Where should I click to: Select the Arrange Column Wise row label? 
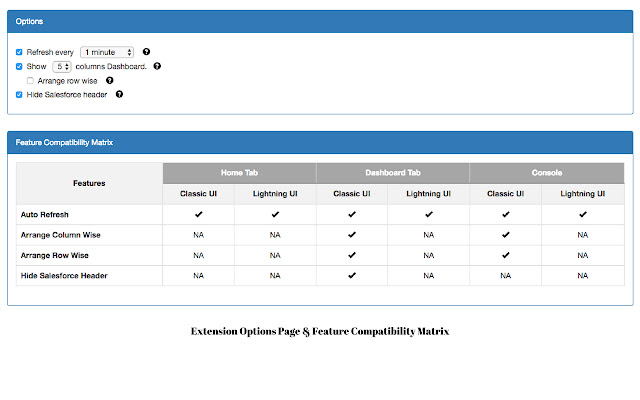pos(60,235)
